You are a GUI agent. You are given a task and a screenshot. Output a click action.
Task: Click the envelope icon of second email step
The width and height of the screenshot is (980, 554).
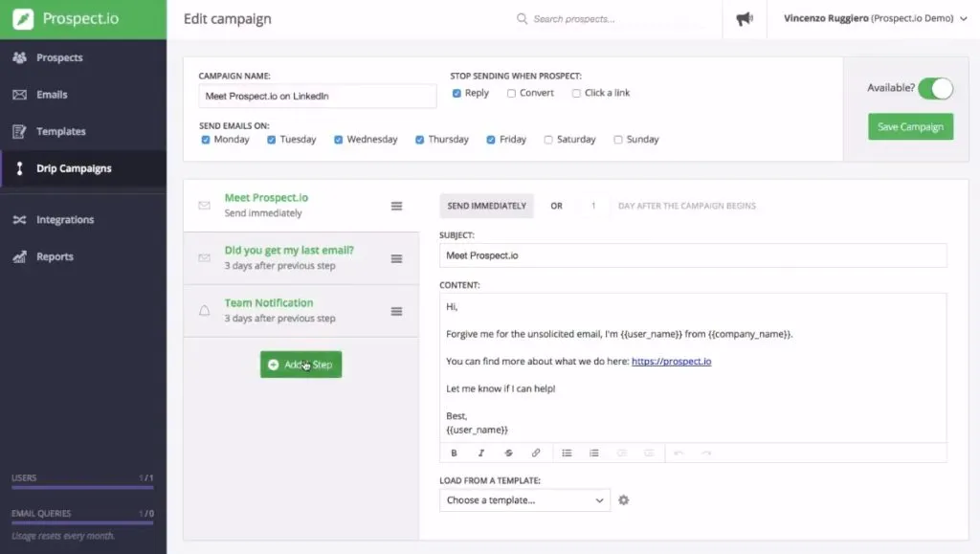(x=205, y=258)
